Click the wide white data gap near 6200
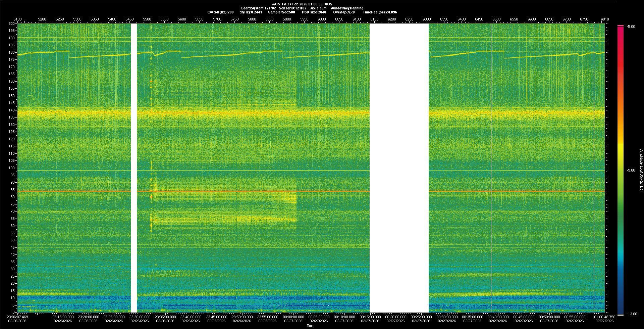Screen dimensions: 644x329 click(x=399, y=168)
